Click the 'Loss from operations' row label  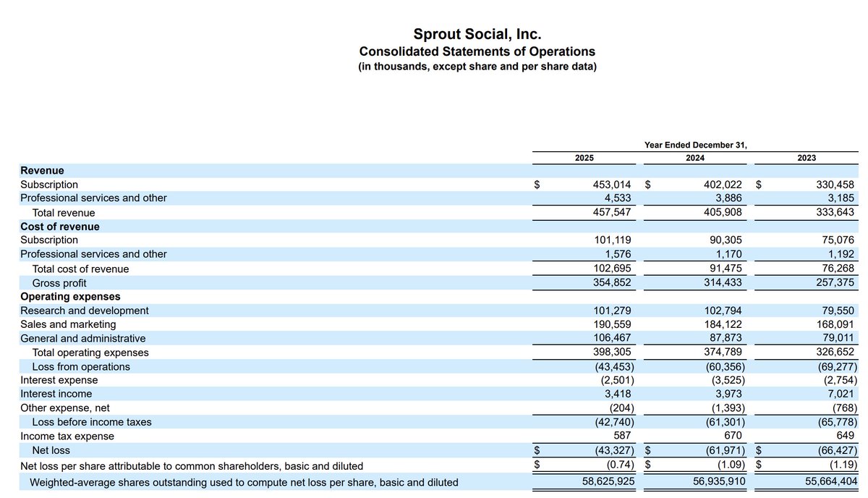pos(81,366)
